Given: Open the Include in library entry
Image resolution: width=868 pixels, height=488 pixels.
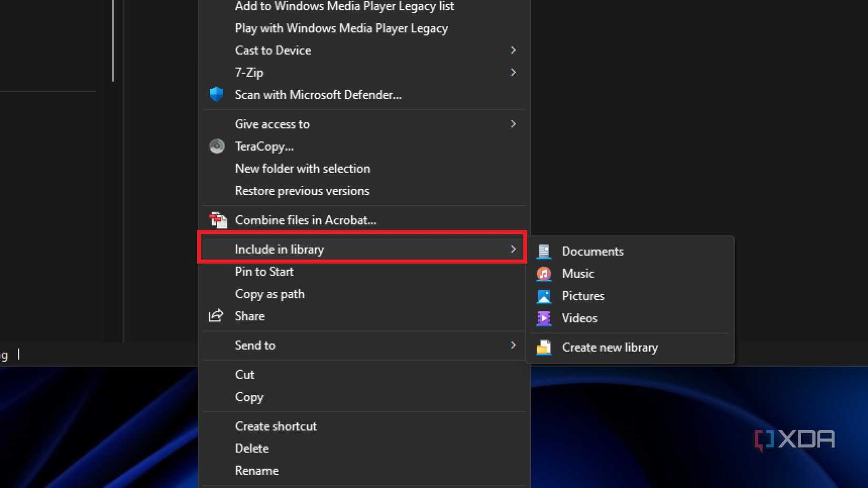Looking at the screenshot, I should coord(365,249).
